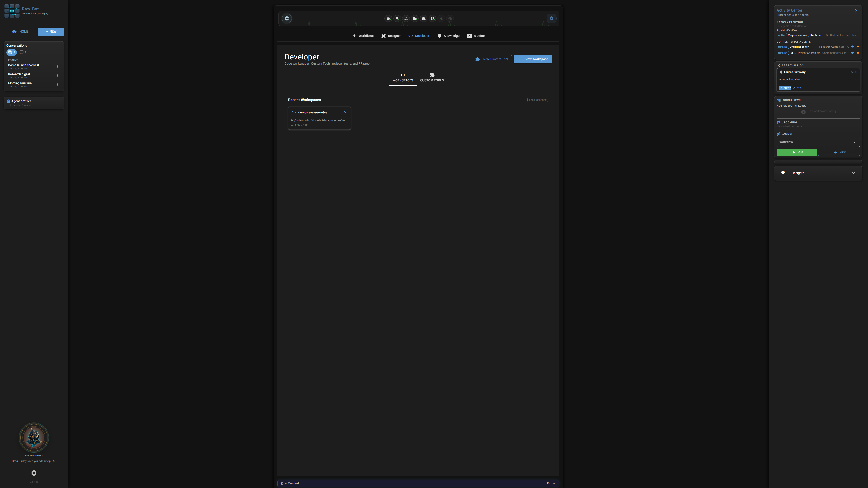Remove demo-release-notes from recent workspaces
Screen dimensions: 868x488
[x=345, y=113]
